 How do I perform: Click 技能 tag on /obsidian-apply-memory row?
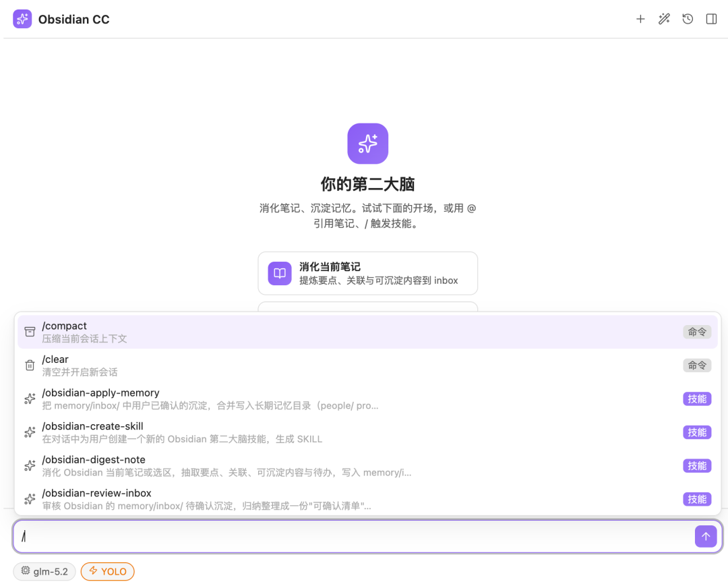click(697, 399)
